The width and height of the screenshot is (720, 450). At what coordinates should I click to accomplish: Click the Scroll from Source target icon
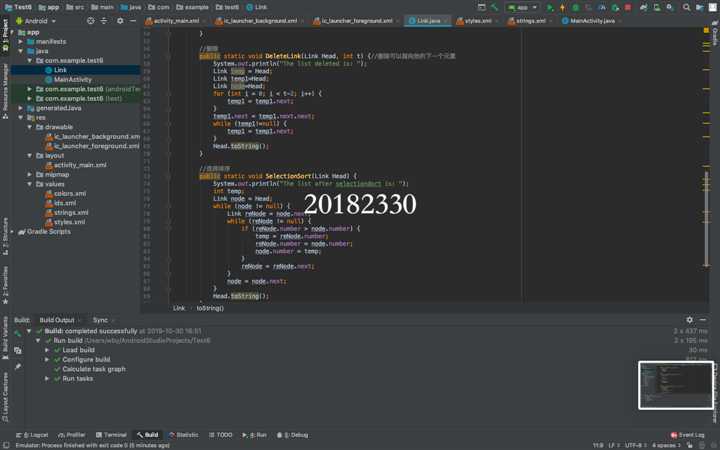(90, 21)
